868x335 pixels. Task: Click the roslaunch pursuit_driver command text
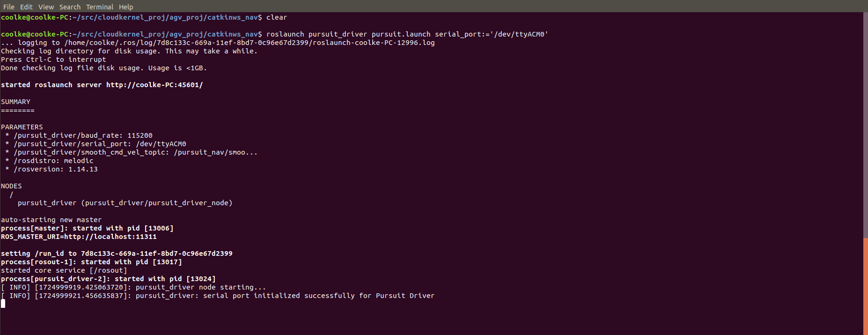[x=407, y=34]
